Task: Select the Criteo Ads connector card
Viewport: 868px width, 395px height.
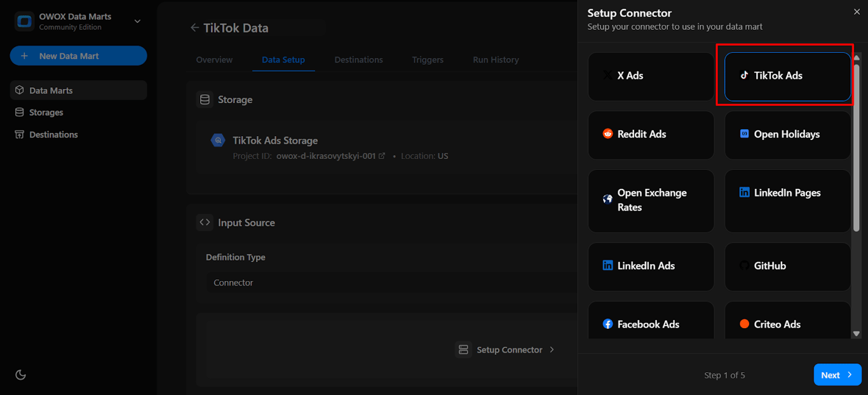Action: [x=788, y=321]
